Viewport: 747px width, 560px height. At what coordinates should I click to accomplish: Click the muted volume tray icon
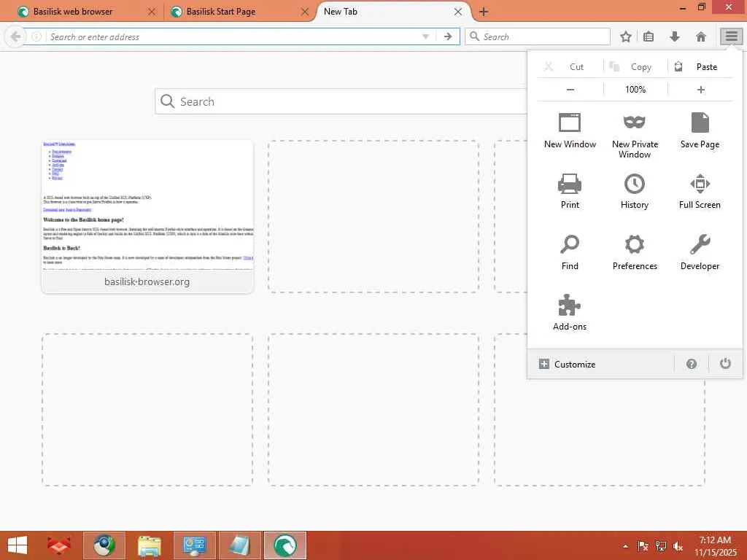678,546
